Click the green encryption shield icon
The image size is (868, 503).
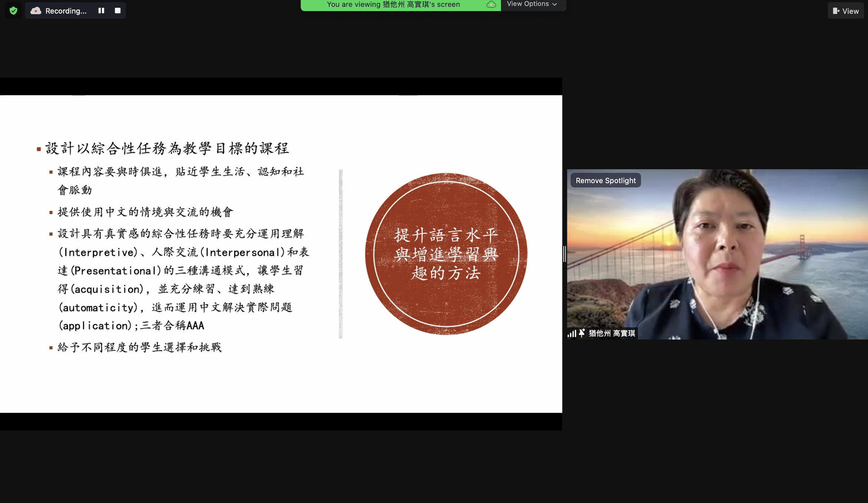pos(13,10)
